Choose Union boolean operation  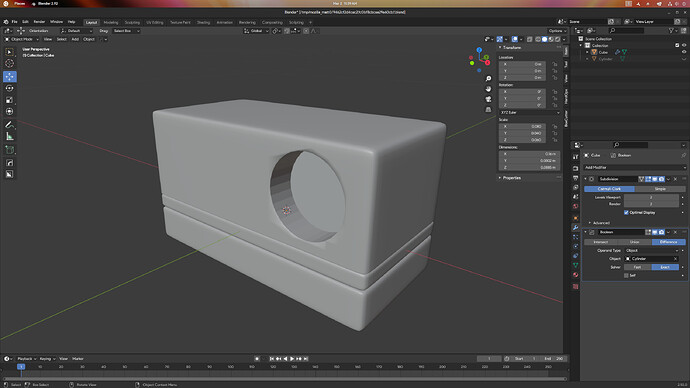click(635, 242)
